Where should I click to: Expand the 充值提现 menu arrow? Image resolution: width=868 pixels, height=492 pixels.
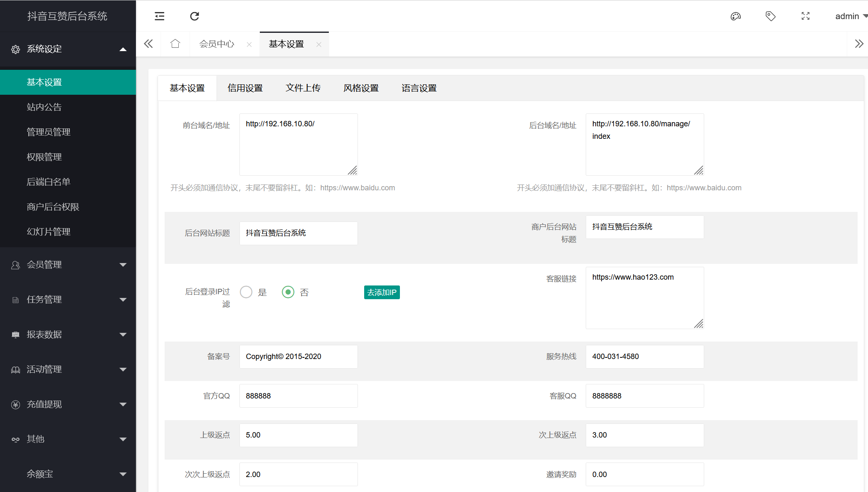pyautogui.click(x=123, y=405)
